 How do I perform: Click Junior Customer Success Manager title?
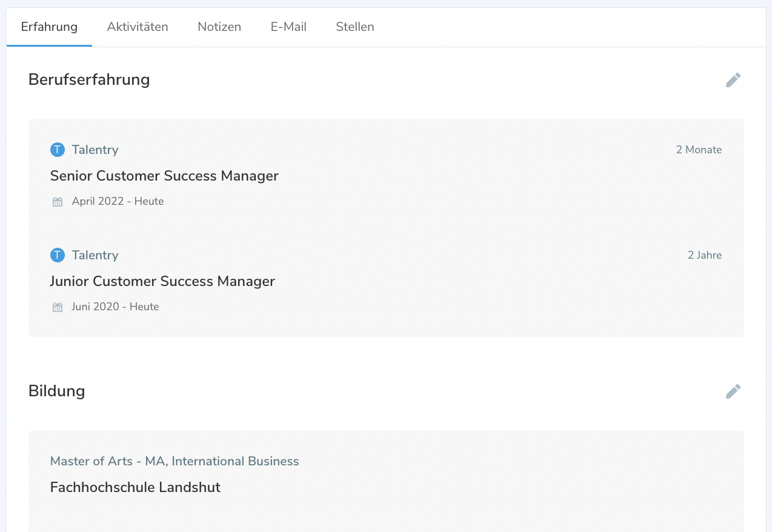162,281
